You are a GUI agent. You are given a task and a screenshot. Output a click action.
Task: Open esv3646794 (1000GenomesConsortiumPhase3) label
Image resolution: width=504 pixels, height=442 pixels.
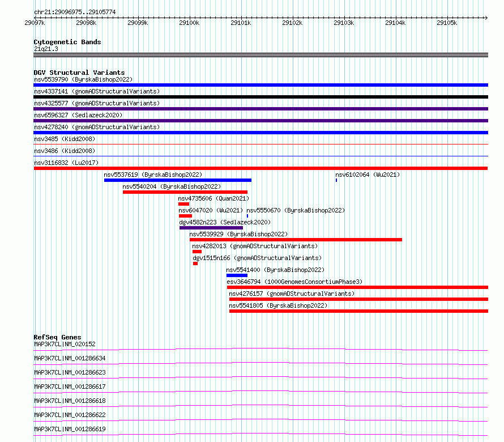294,282
